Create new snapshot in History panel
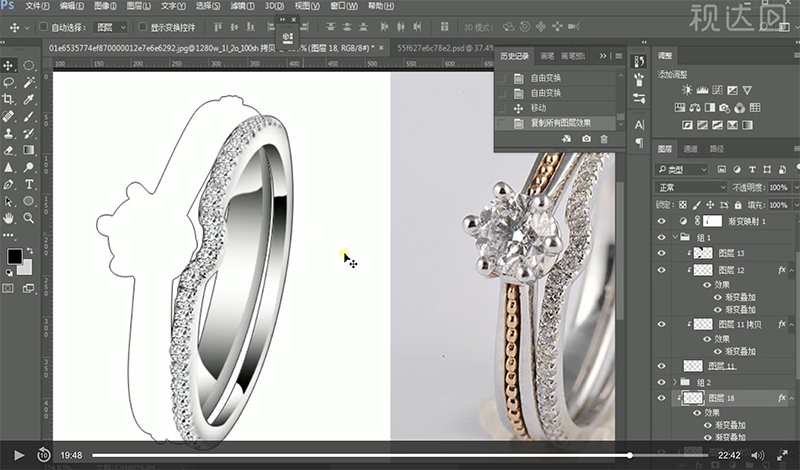The image size is (800, 470). [586, 139]
